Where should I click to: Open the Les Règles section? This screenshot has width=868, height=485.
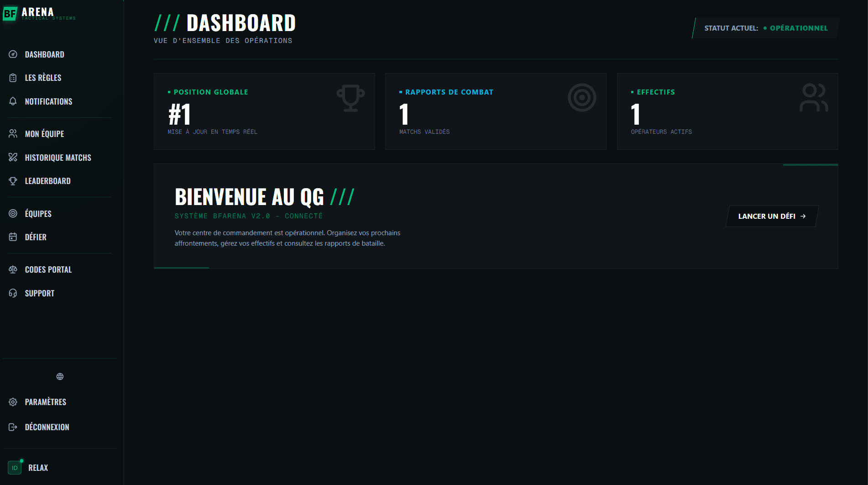pyautogui.click(x=43, y=77)
